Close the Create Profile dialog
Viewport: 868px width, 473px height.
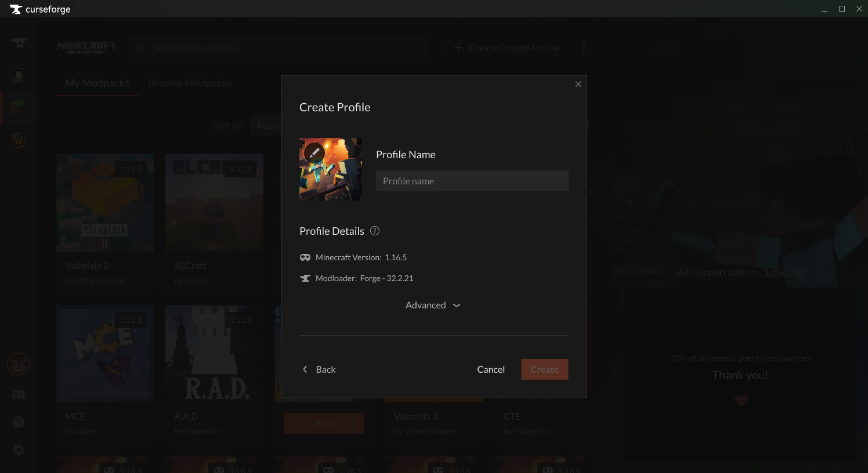(578, 84)
